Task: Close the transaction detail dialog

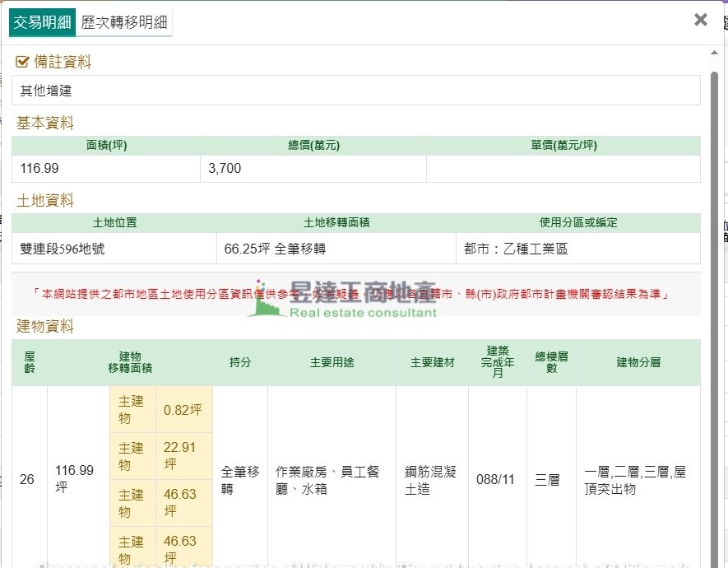Action: (x=700, y=20)
